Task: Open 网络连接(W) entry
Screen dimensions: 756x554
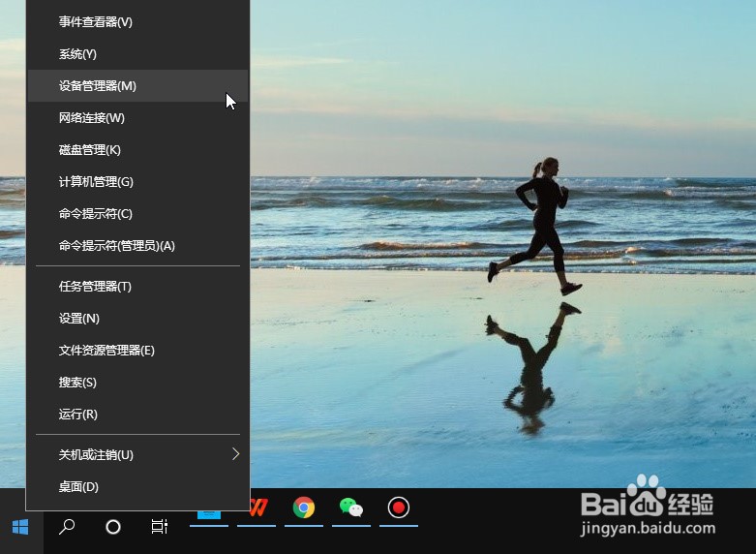Action: 137,118
